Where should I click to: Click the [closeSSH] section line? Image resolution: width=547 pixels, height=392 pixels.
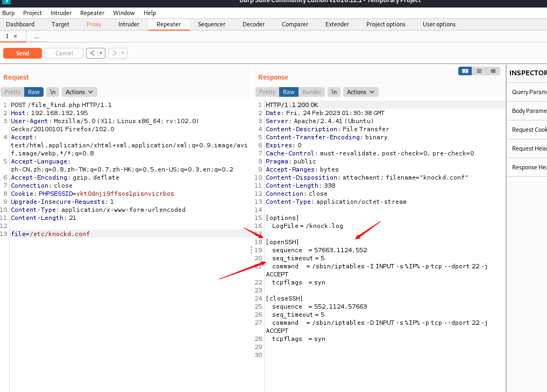tap(284, 298)
